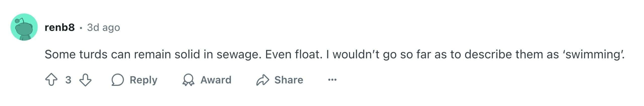Upvote renb8's comment
This screenshot has width=644, height=106.
point(51,80)
